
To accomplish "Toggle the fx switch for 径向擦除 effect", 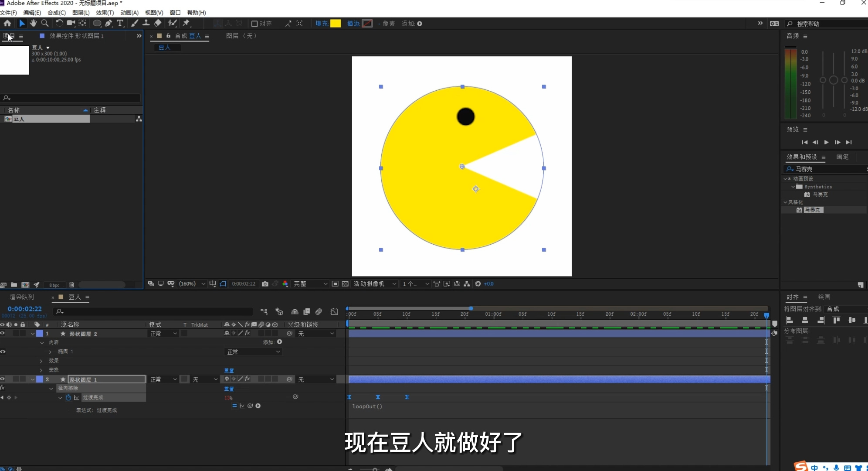I will (3, 388).
